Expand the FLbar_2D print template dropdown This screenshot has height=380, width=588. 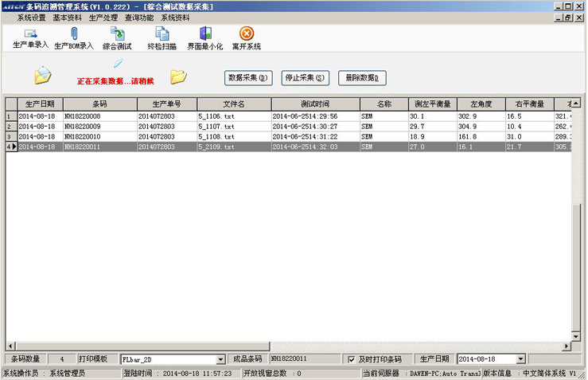(220, 359)
